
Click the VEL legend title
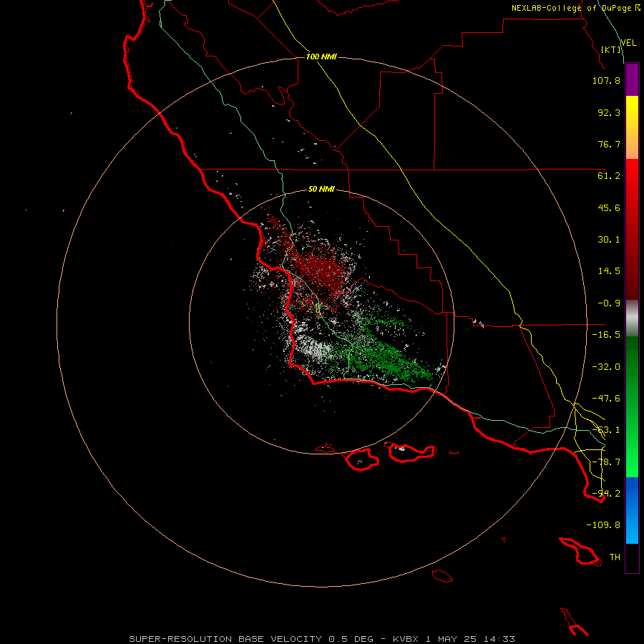click(629, 42)
